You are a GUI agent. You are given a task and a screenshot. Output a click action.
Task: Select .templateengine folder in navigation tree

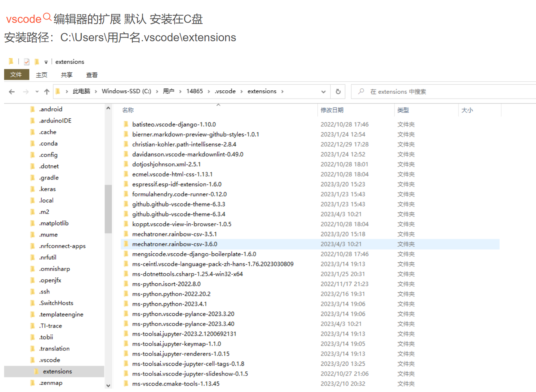click(61, 314)
